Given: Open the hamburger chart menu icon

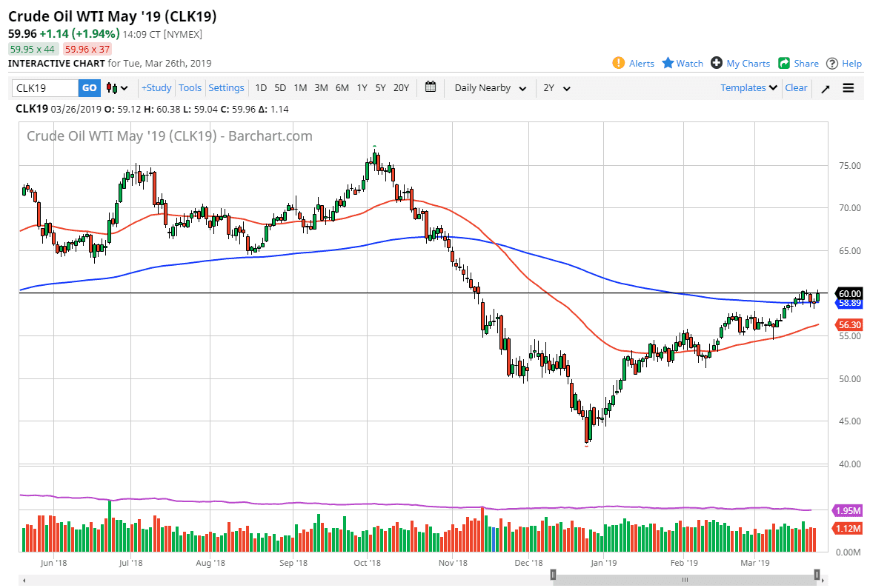Looking at the screenshot, I should (x=848, y=87).
